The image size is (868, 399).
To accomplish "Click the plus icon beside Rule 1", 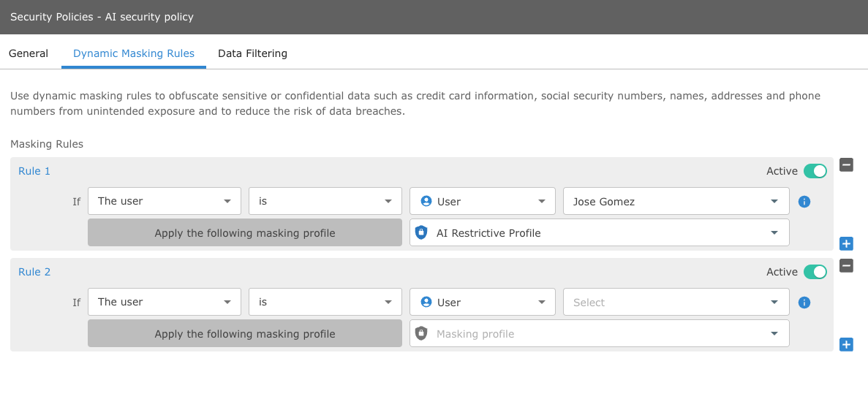I will pyautogui.click(x=846, y=244).
